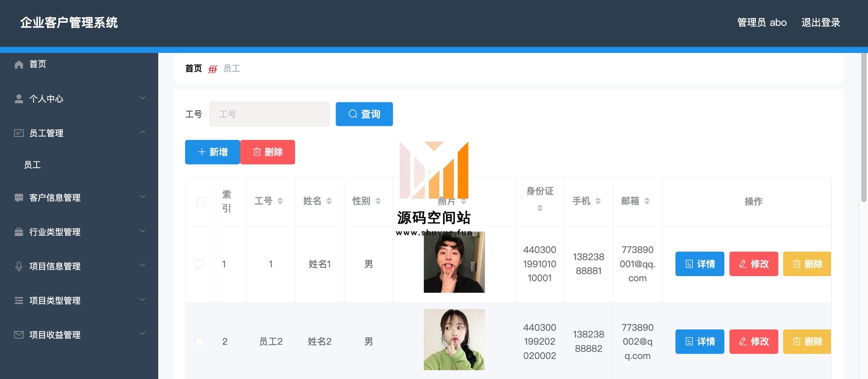Click the document icon in 姓名1 row 详情 button
Image resolution: width=868 pixels, height=379 pixels.
(689, 264)
